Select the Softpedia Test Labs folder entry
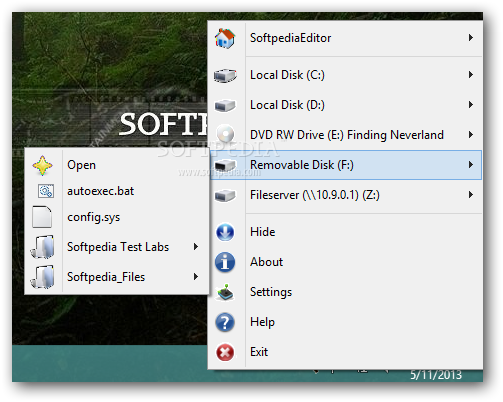503x402 pixels. (x=117, y=247)
